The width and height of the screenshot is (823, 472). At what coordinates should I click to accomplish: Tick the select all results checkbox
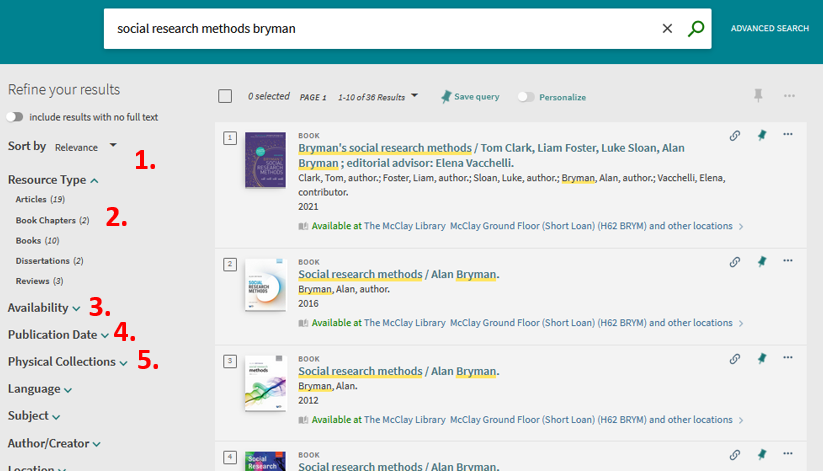[225, 96]
